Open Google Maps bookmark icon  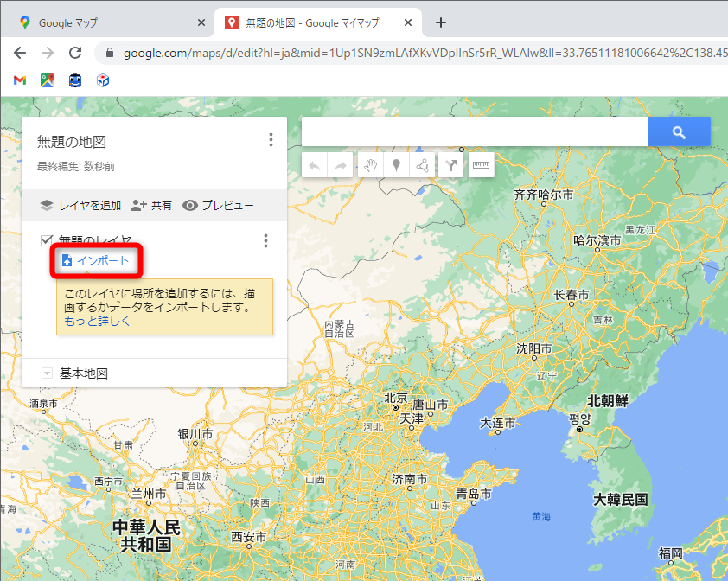click(45, 80)
